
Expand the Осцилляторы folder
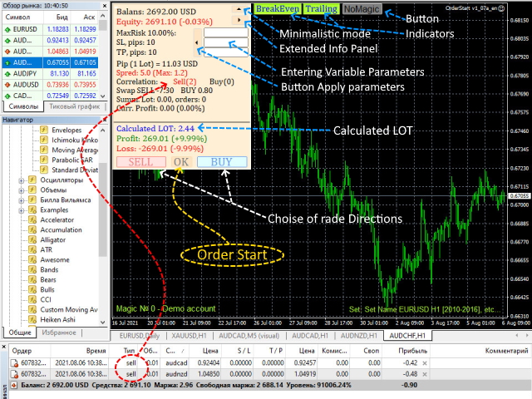22,180
